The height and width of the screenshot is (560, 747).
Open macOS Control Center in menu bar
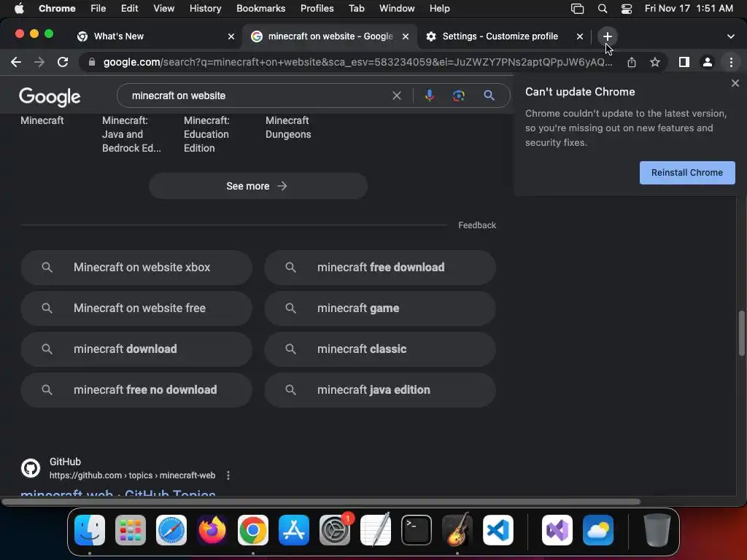tap(626, 9)
